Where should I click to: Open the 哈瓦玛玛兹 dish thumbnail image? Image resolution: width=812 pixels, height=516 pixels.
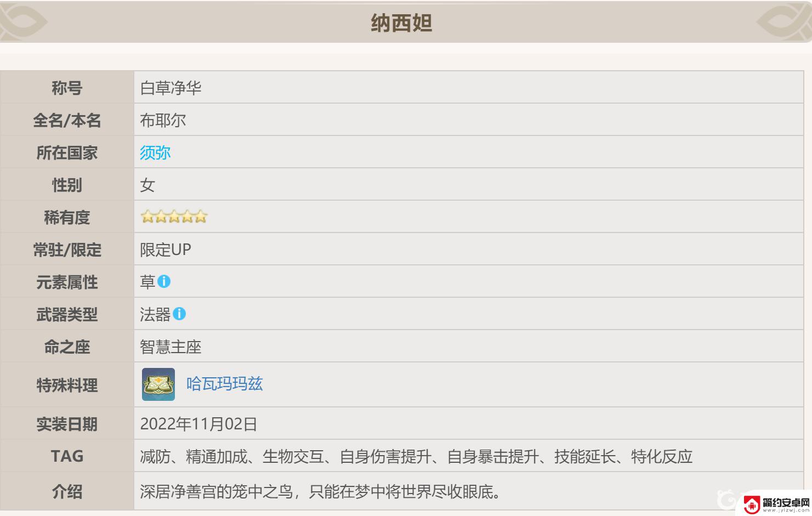point(158,384)
